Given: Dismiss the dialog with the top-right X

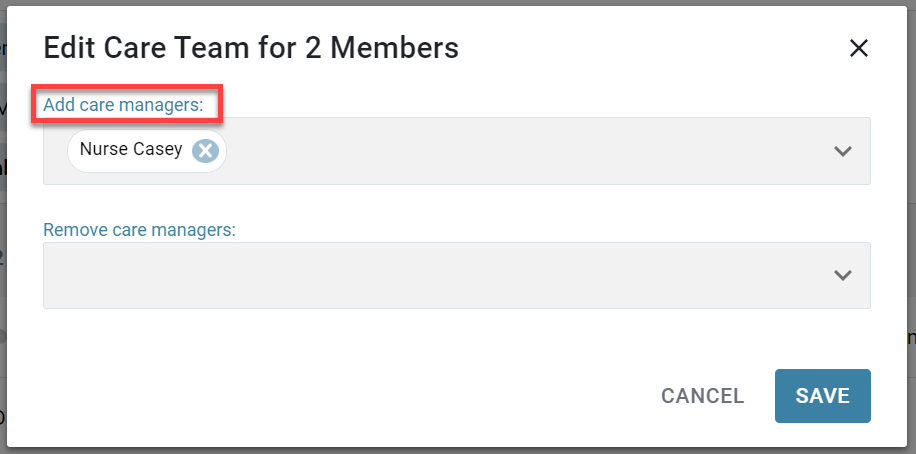Looking at the screenshot, I should click(x=859, y=48).
